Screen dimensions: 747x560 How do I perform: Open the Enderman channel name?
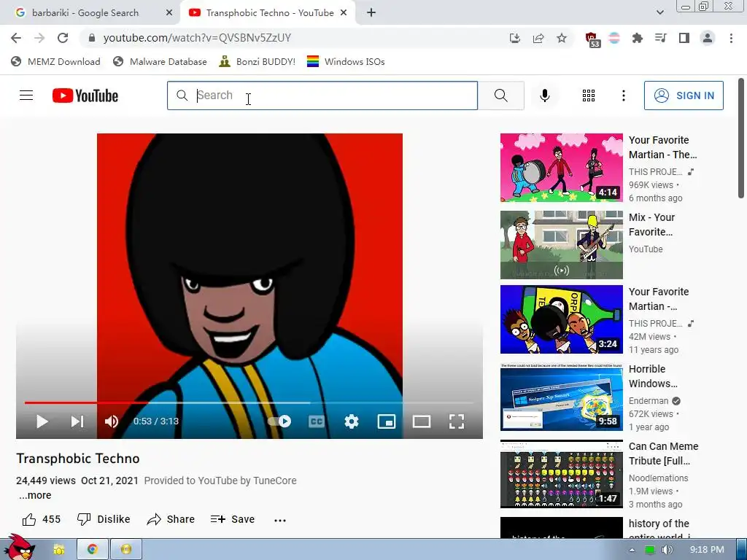pos(649,401)
